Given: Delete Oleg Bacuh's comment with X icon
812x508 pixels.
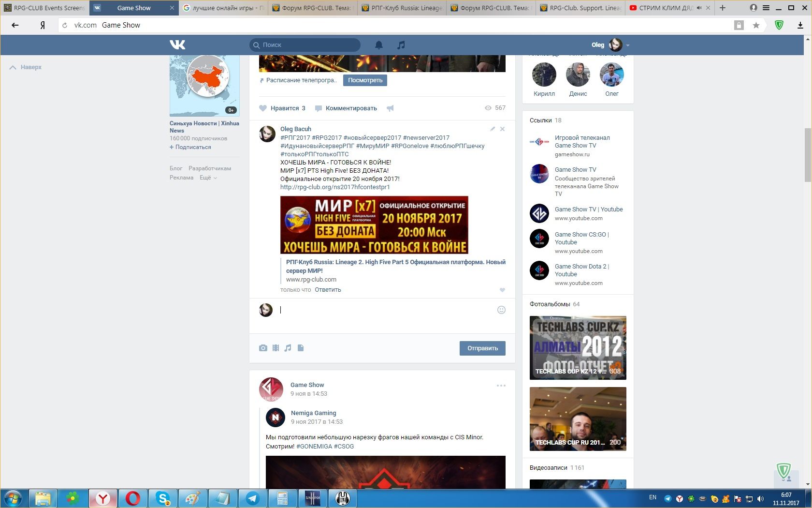Looking at the screenshot, I should click(x=502, y=129).
